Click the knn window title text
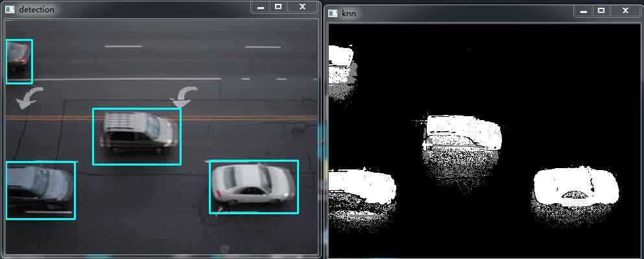Screen dimensions: 644x259 click(349, 14)
